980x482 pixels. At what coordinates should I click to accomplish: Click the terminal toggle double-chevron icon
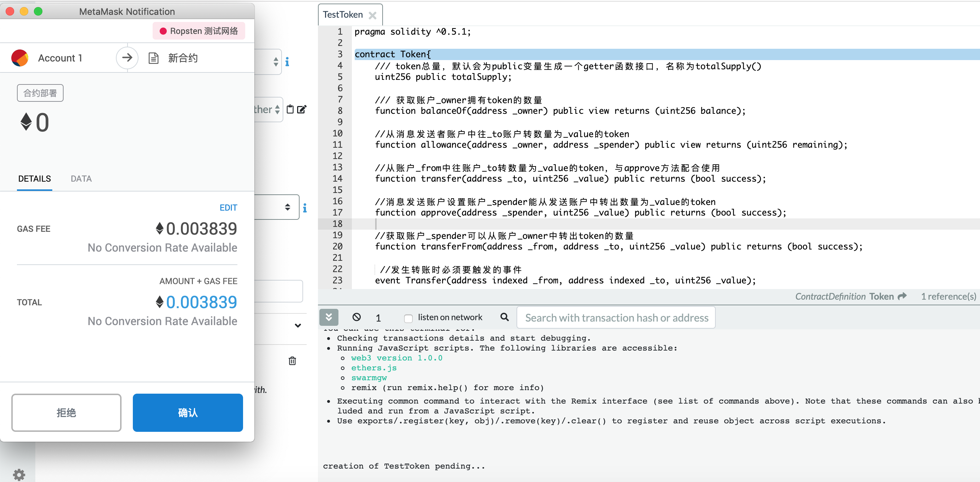pos(329,317)
